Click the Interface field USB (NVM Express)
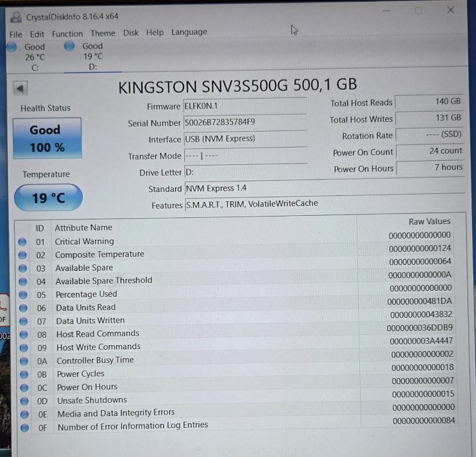Screen dimensions: 476x457 tap(245, 139)
